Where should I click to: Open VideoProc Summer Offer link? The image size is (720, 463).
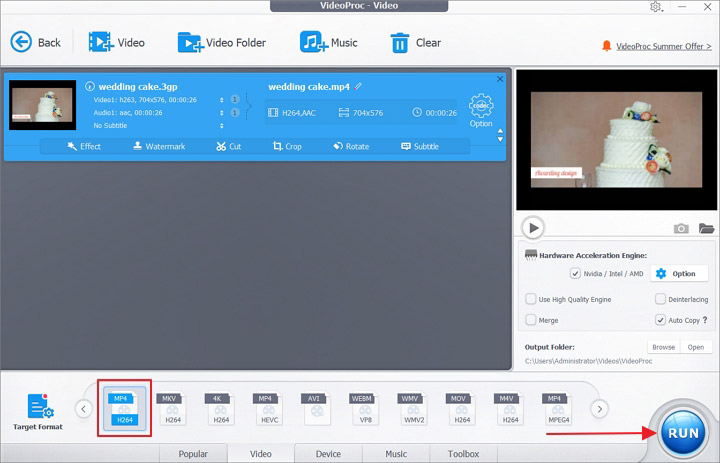(x=664, y=46)
